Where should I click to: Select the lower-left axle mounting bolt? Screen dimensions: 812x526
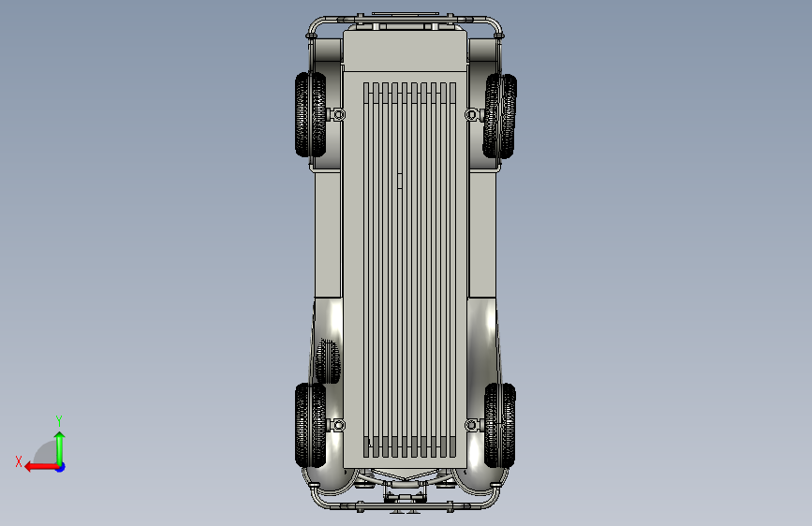339,426
